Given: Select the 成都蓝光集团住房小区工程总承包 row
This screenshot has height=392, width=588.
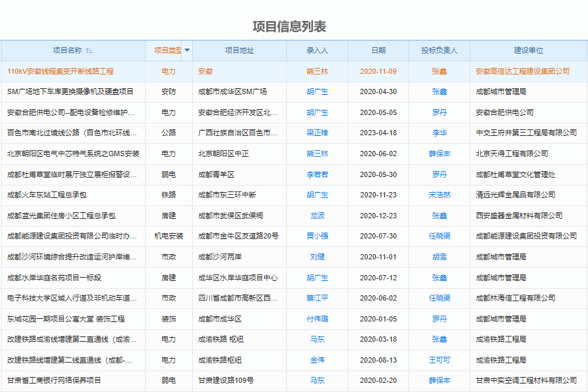Looking at the screenshot, I should pyautogui.click(x=294, y=216).
